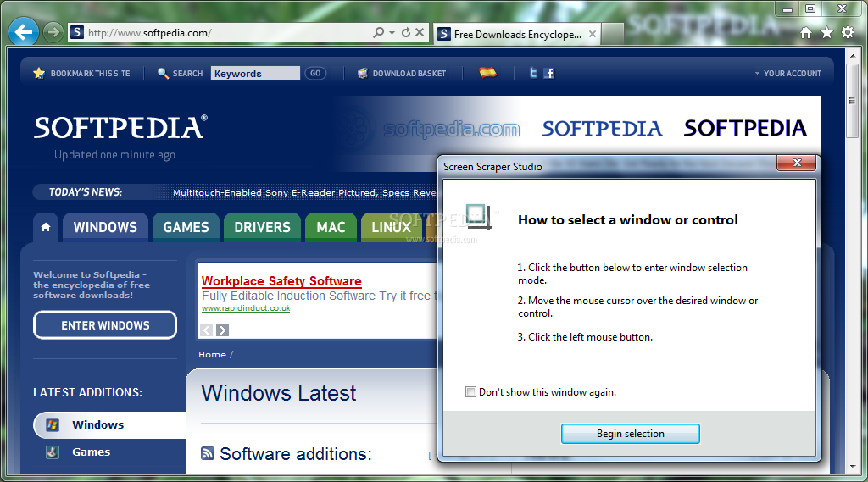This screenshot has height=482, width=868.
Task: Click the BOOKMARK THIS SITE link
Action: 90,73
